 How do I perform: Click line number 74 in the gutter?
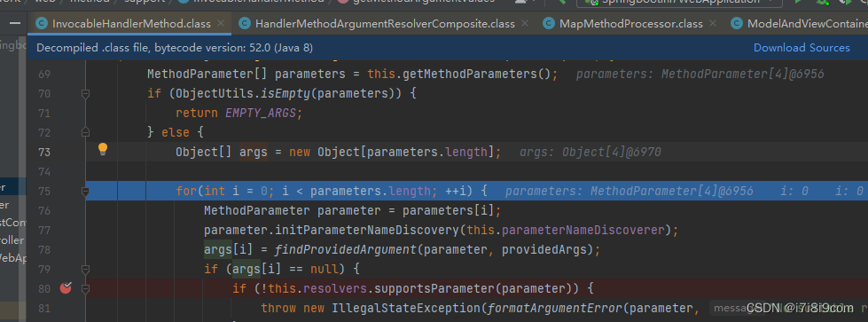coord(43,172)
